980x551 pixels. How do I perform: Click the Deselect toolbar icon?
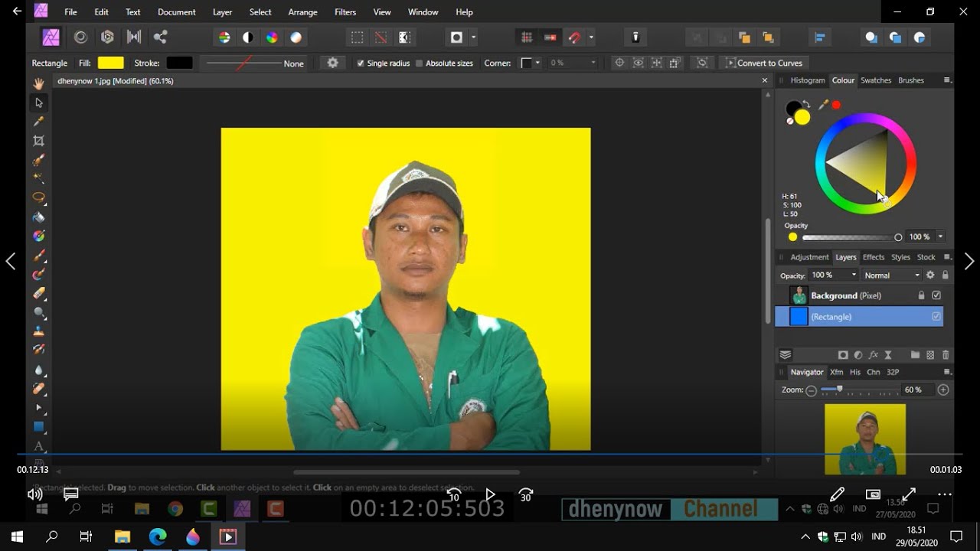[381, 37]
